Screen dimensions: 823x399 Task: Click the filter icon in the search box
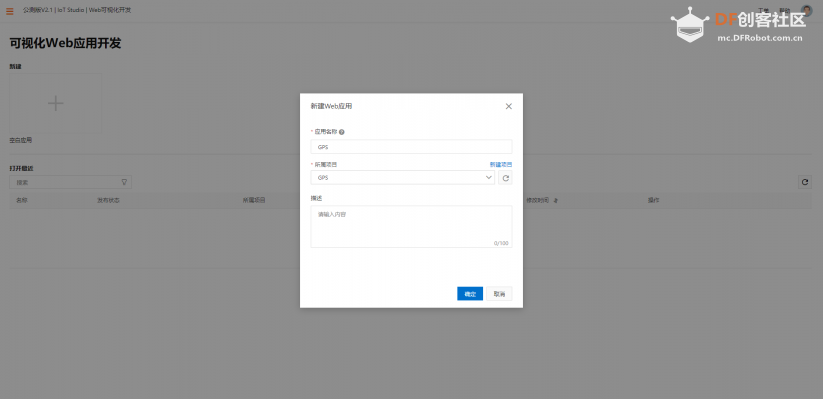click(124, 182)
